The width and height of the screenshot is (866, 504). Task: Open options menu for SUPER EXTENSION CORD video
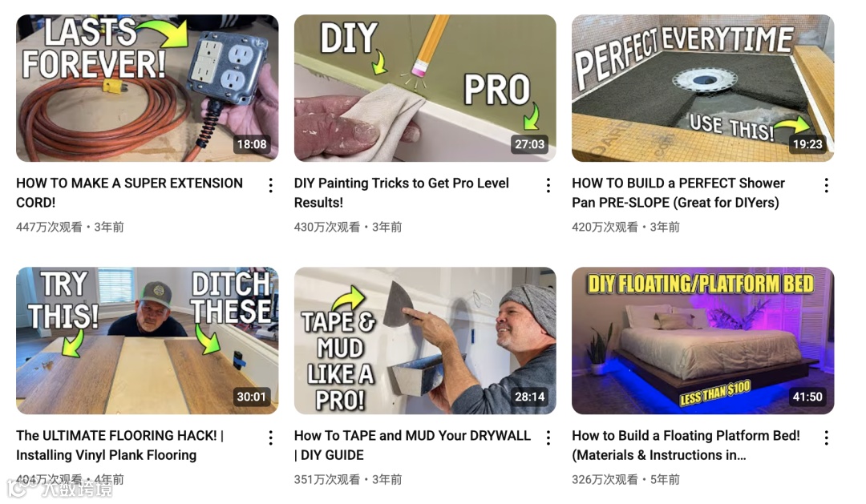coord(271,185)
